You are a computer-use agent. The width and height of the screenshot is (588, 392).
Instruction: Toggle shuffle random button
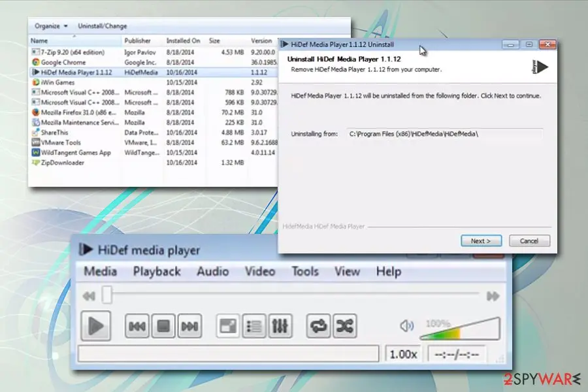click(x=344, y=326)
